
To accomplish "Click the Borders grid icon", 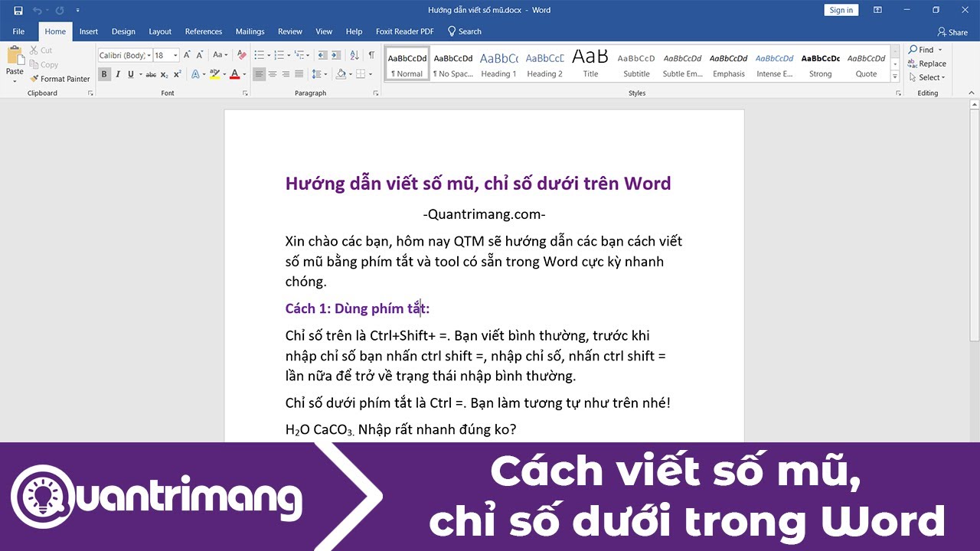I will point(361,74).
